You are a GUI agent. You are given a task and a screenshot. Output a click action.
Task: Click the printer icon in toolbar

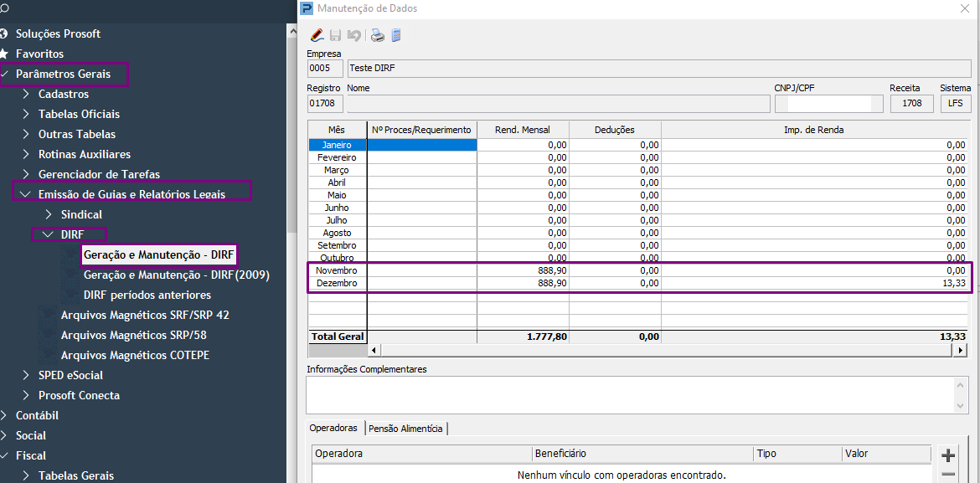(378, 35)
